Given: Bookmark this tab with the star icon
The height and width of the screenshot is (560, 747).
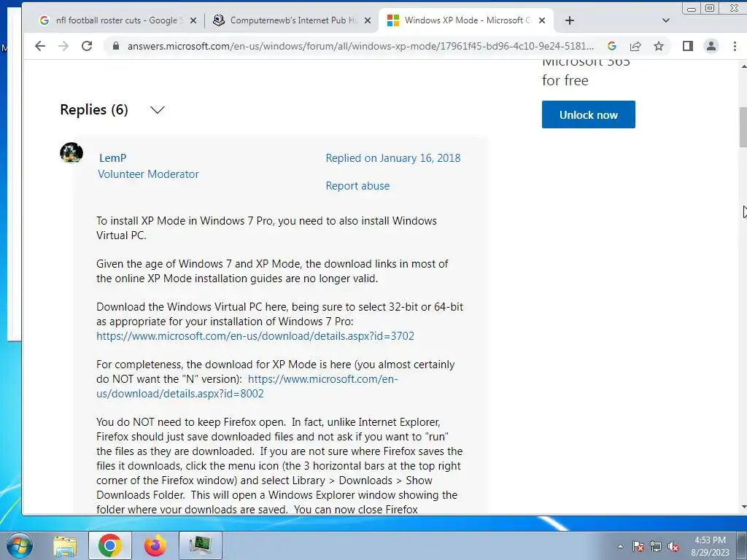Looking at the screenshot, I should [659, 46].
